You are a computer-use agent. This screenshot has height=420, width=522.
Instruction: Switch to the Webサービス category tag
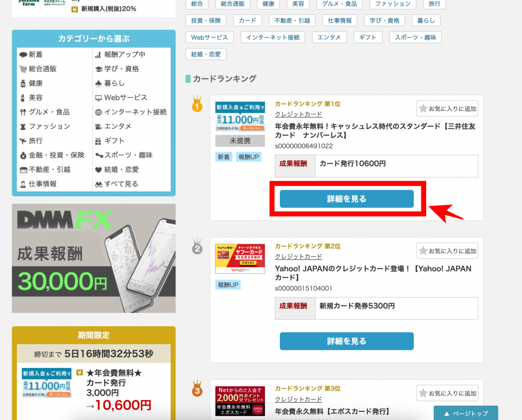210,37
